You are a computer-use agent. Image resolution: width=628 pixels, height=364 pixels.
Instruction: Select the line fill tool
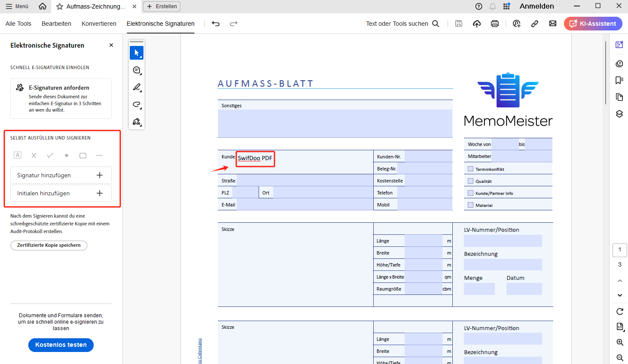click(x=99, y=155)
